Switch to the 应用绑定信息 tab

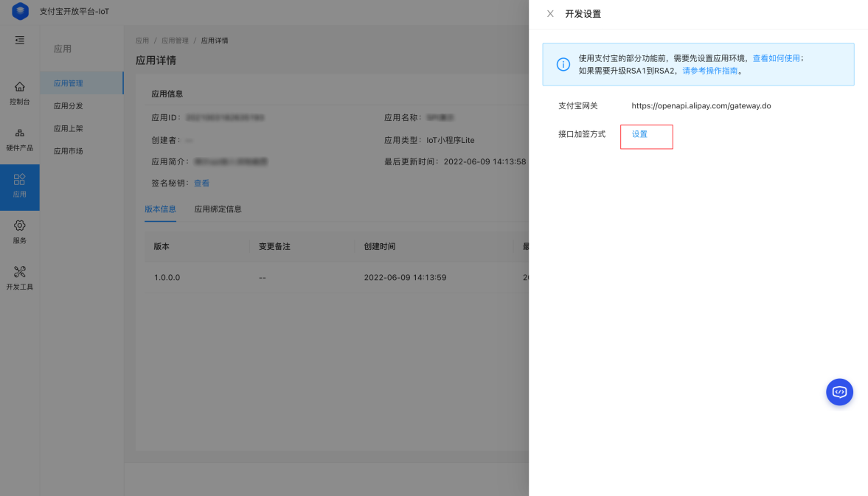pos(218,209)
